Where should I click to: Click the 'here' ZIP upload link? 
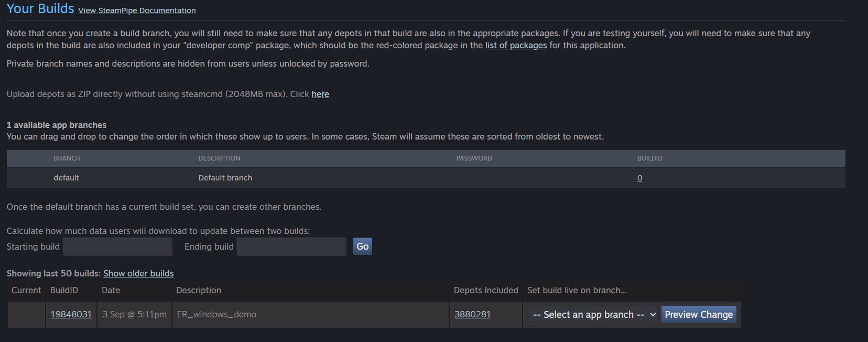pos(320,94)
